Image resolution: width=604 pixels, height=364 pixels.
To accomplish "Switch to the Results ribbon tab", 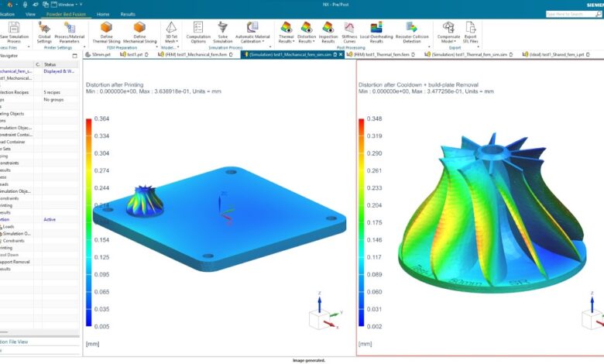I will pos(127,14).
